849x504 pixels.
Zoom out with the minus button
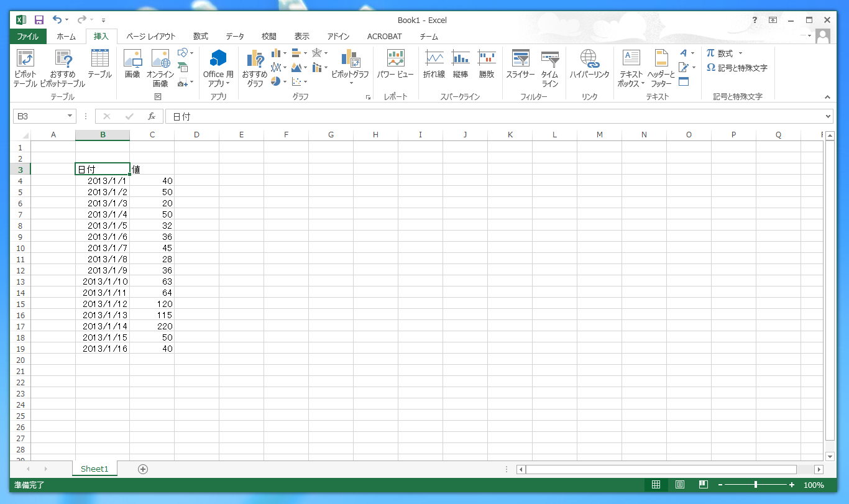tap(720, 485)
